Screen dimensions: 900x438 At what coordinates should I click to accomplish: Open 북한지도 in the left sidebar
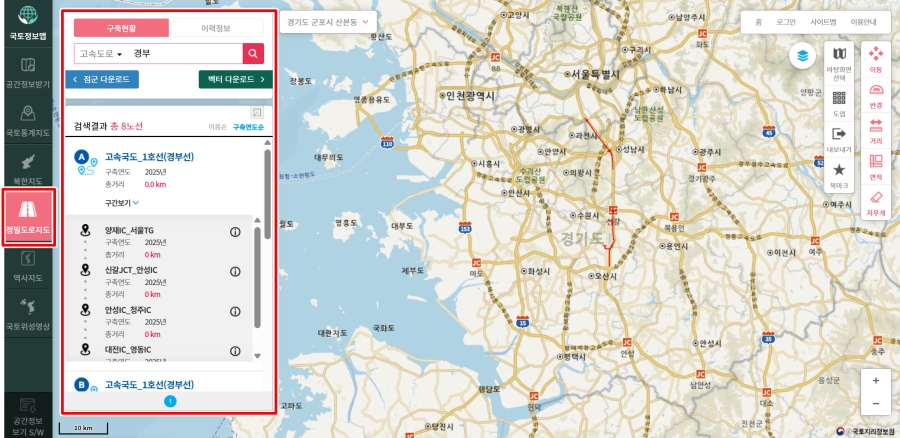coord(28,169)
